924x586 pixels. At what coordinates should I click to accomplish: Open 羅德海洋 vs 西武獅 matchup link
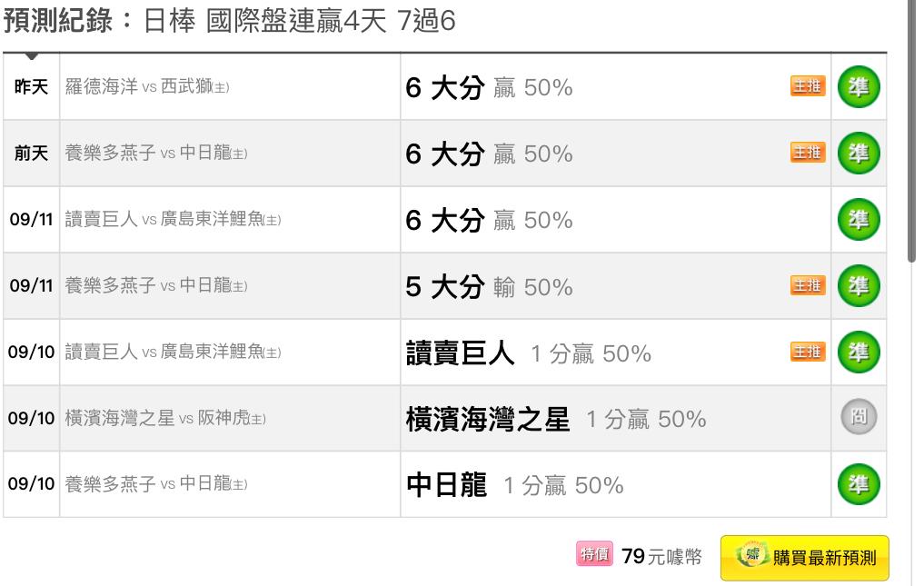(x=147, y=86)
